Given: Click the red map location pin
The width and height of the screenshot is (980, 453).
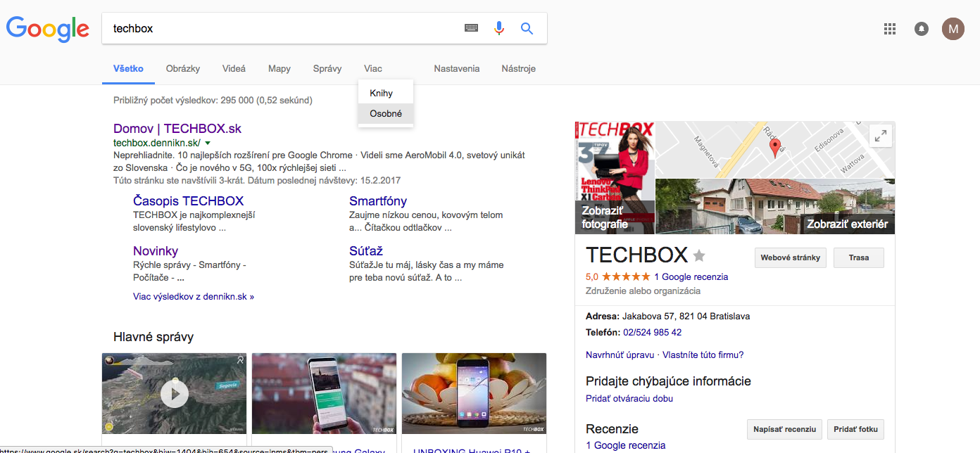Looking at the screenshot, I should tap(775, 148).
